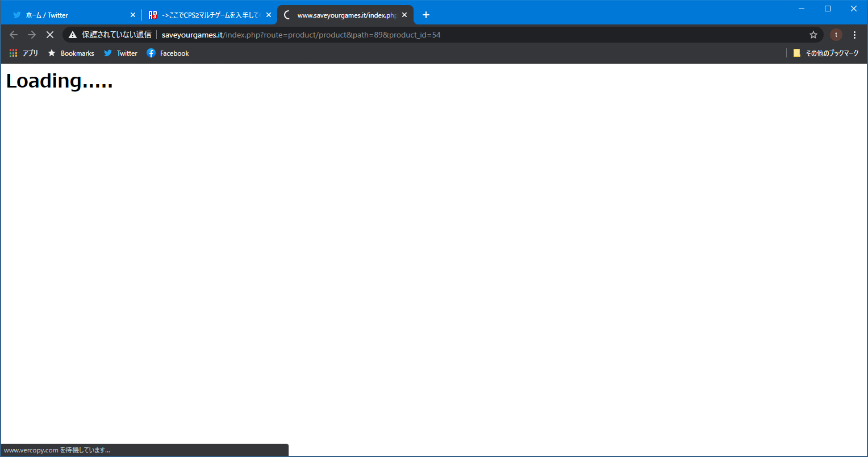Screen dimensions: 868x457
Task: Open the Bookmarks star folder
Action: pyautogui.click(x=71, y=53)
